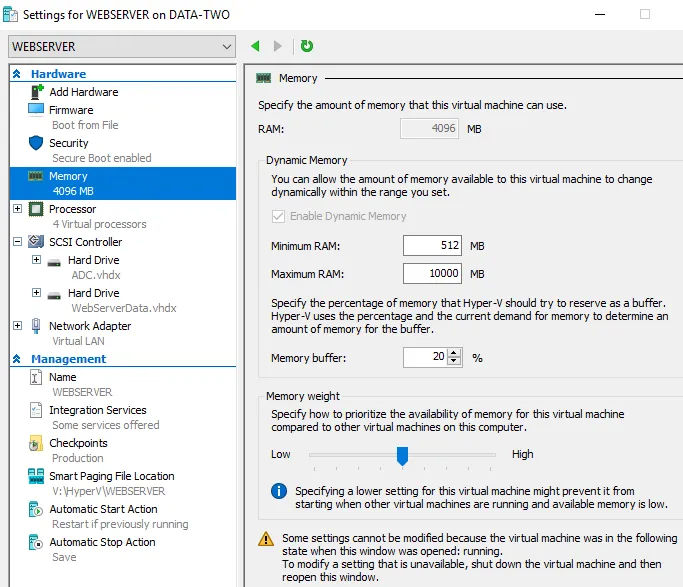Screen dimensions: 683x587
Task: Click the Settings window title bar icon
Action: (x=10, y=14)
